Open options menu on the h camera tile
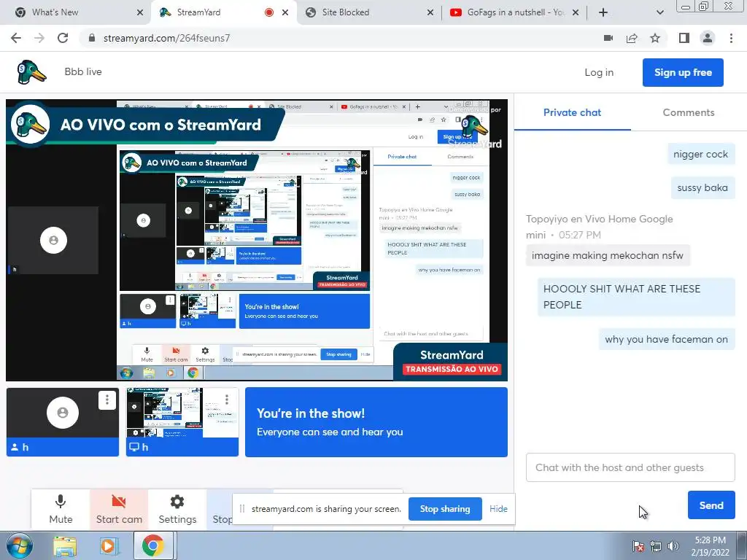Screen dimensions: 747x560 click(x=107, y=400)
